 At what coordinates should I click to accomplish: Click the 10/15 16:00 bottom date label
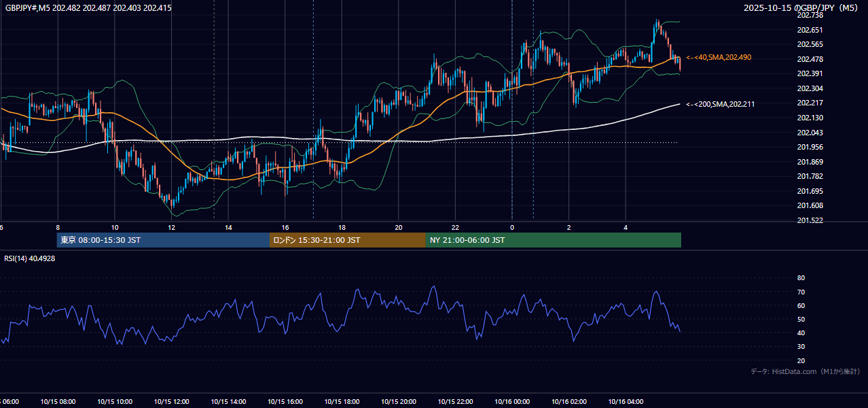click(x=285, y=402)
